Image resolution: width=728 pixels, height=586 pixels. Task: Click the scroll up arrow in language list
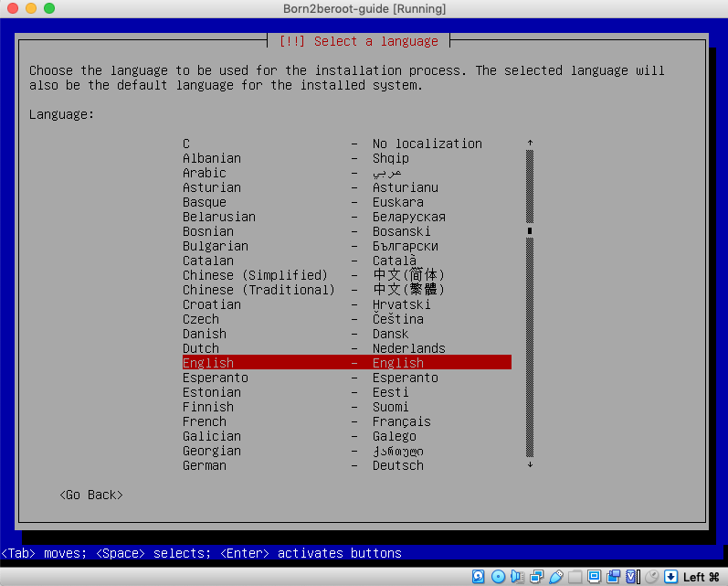pos(530,143)
